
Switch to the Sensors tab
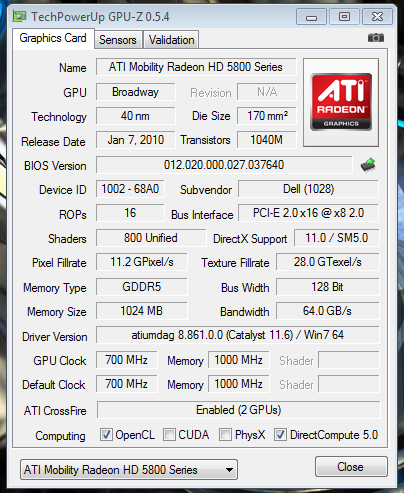tap(118, 40)
